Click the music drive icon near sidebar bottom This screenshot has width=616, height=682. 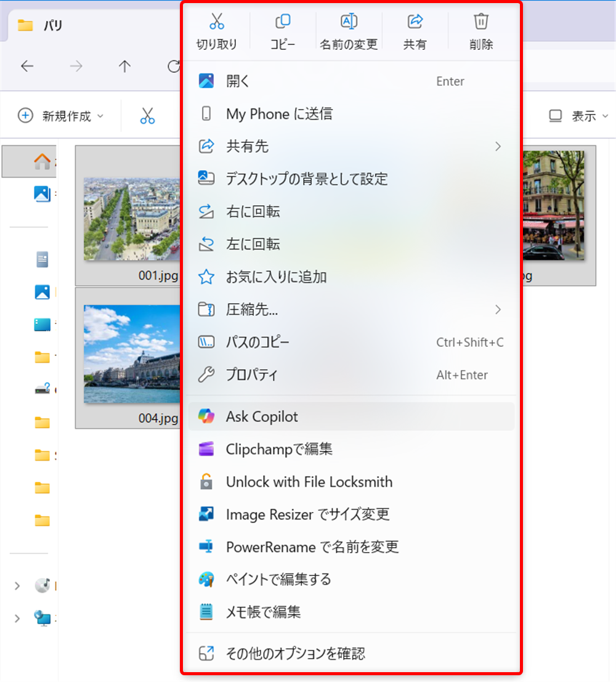pyautogui.click(x=42, y=585)
